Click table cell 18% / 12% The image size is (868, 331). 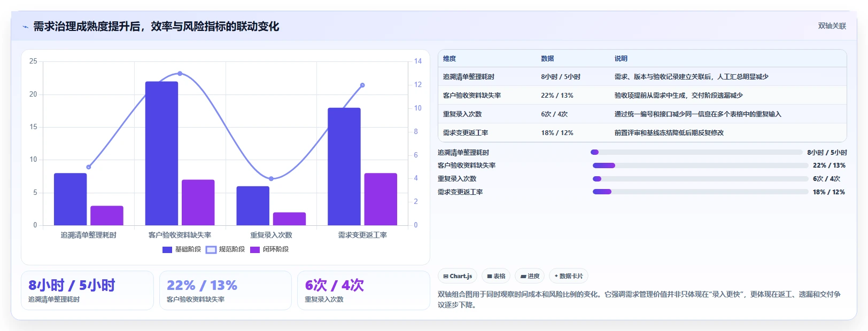[557, 133]
